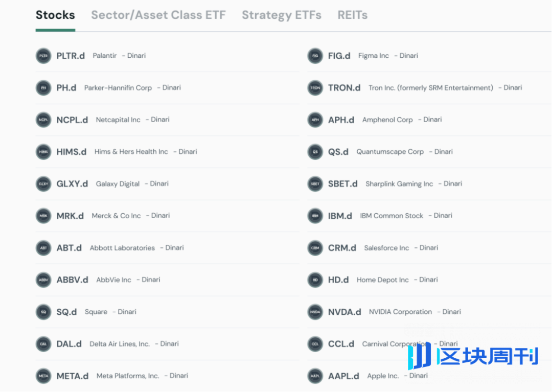Select the AAPL.d Apple token icon
The height and width of the screenshot is (392, 552).
(315, 376)
